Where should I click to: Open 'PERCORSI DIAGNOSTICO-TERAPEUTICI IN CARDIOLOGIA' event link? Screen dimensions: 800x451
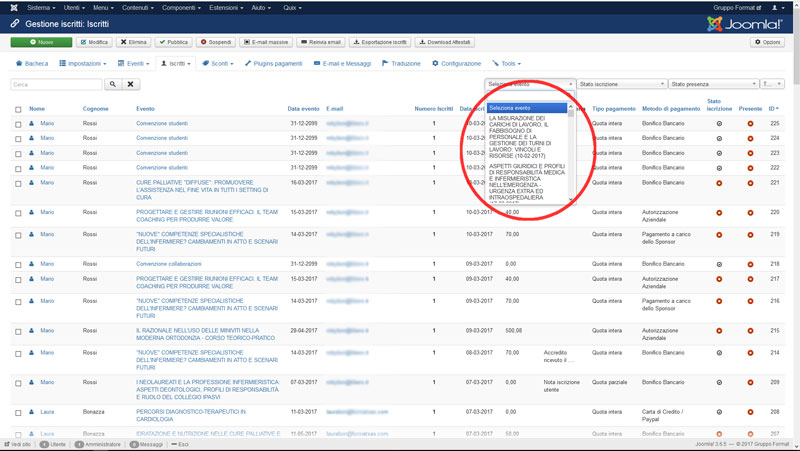click(191, 415)
